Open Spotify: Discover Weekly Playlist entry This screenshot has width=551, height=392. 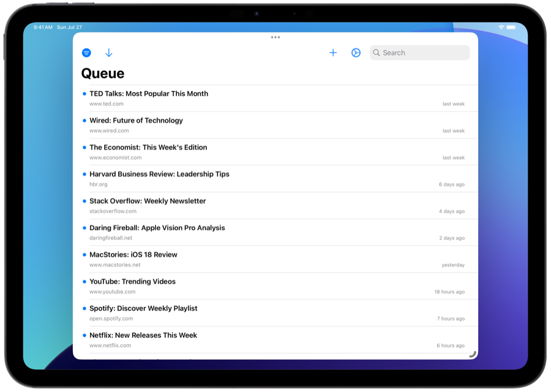(x=143, y=308)
